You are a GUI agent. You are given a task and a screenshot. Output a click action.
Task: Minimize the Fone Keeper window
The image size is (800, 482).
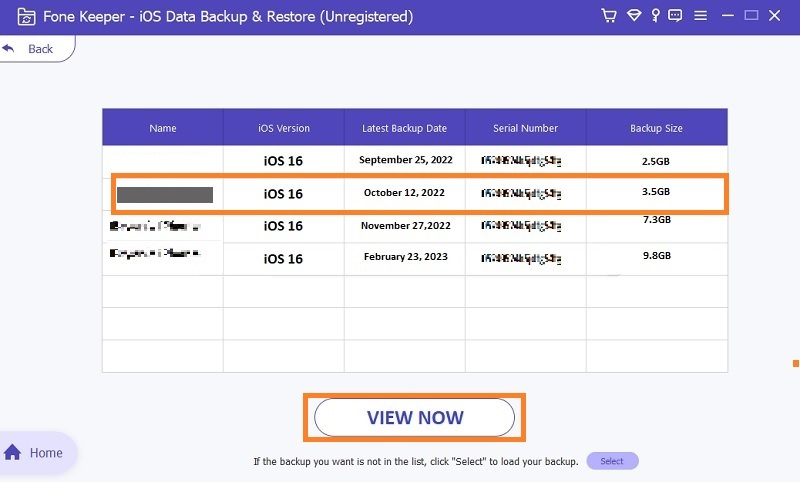click(726, 16)
